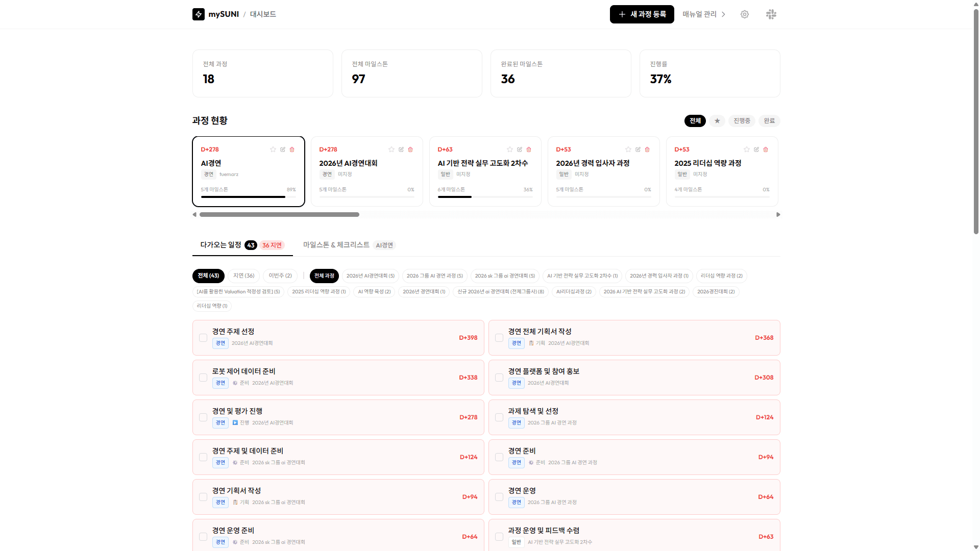Star the 2025 리더십 역량 과정 card
980x551 pixels.
pos(747,149)
